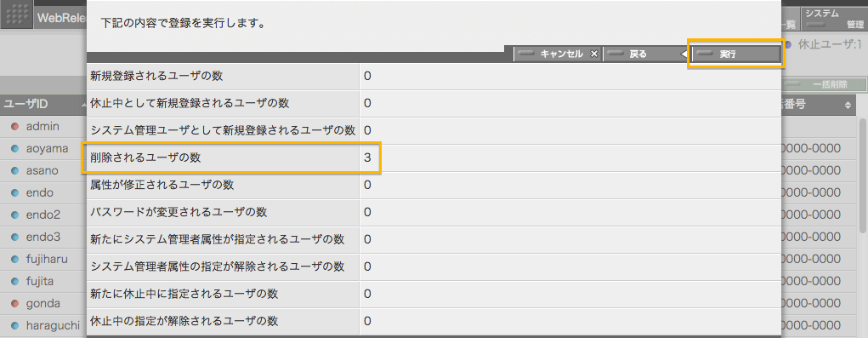Viewport: 868px width, 338px height.
Task: Open the システム管理 tab
Action: pos(834,18)
